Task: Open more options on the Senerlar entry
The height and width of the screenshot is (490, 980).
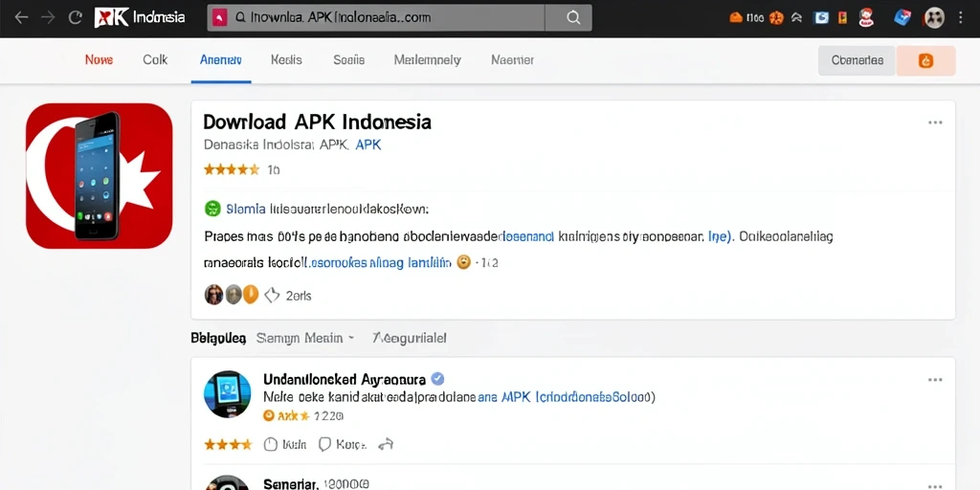Action: pos(935,486)
